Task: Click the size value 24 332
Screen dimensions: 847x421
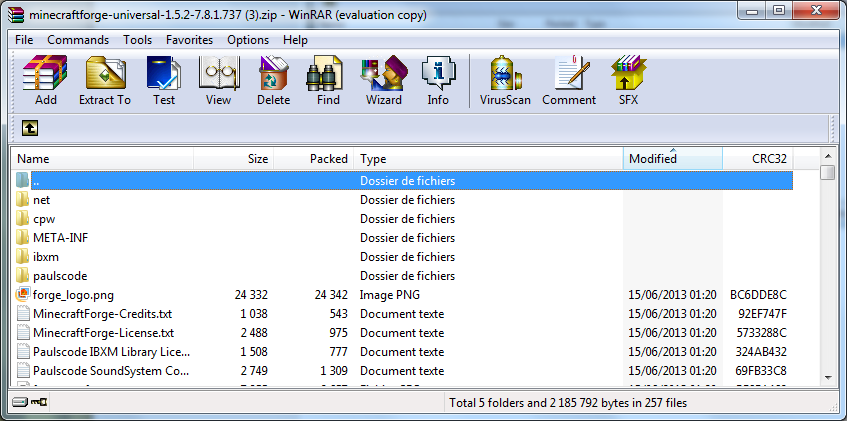Action: (251, 295)
